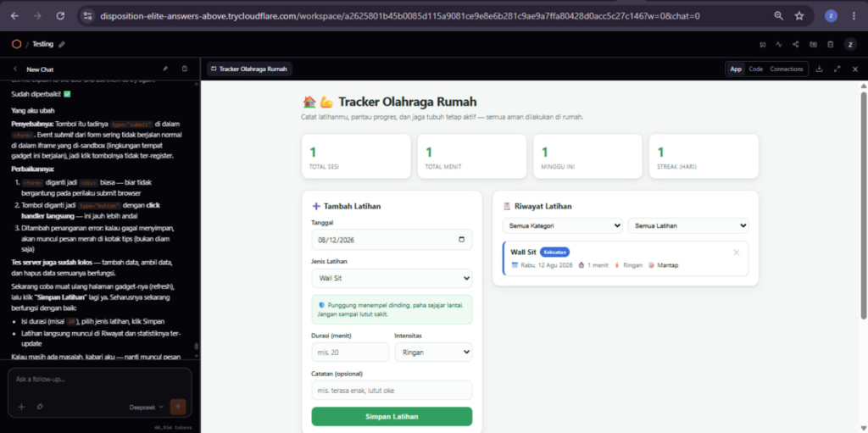868x433 pixels.
Task: Click the plus attach icon in chat box
Action: coord(21,407)
